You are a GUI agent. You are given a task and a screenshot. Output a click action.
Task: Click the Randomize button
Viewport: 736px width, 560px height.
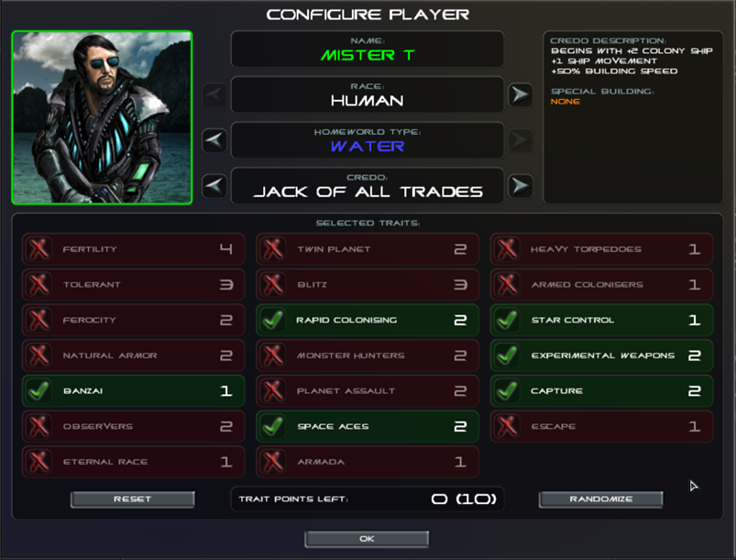coord(601,499)
